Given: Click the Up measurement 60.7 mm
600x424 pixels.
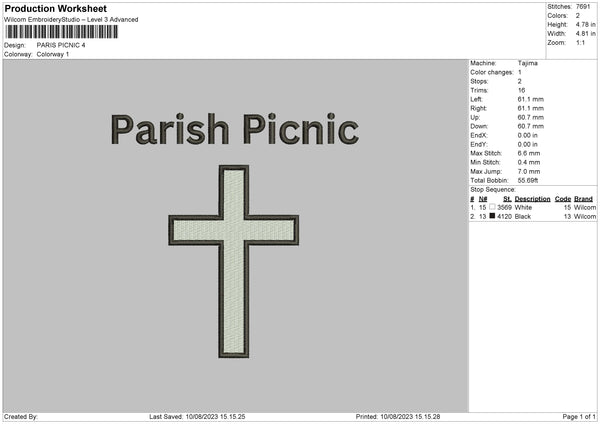Looking at the screenshot, I should (x=531, y=117).
